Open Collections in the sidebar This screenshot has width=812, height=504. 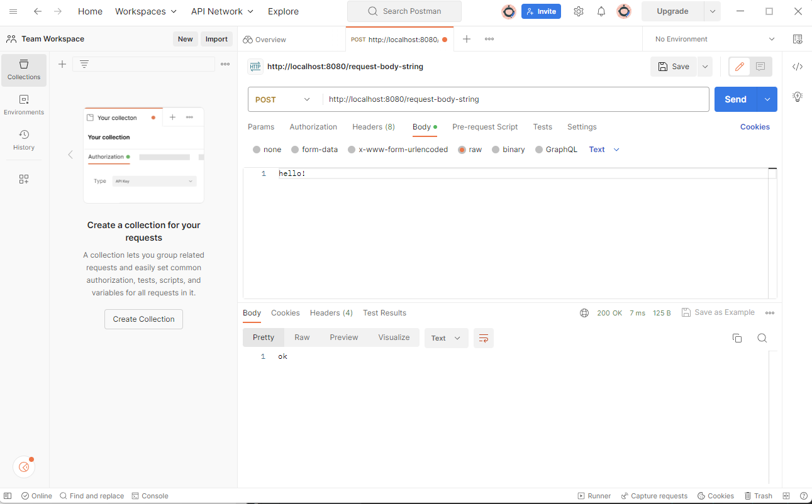24,70
